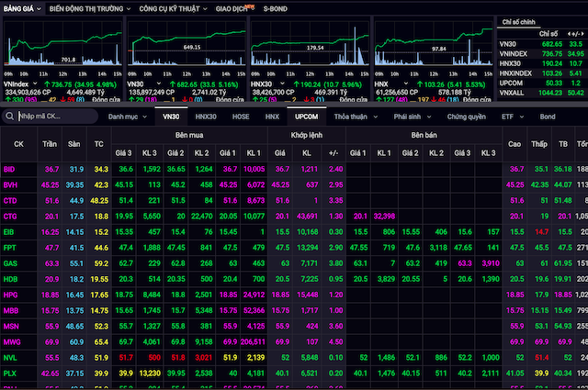Viewport: 588px width, 390px height.
Task: Type in the stock code search field
Action: click(53, 117)
